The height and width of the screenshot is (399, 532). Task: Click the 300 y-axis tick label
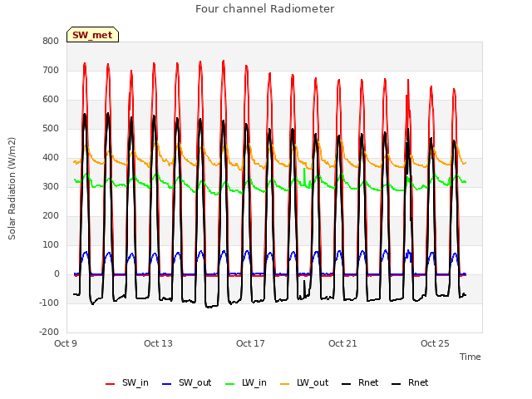(x=51, y=186)
